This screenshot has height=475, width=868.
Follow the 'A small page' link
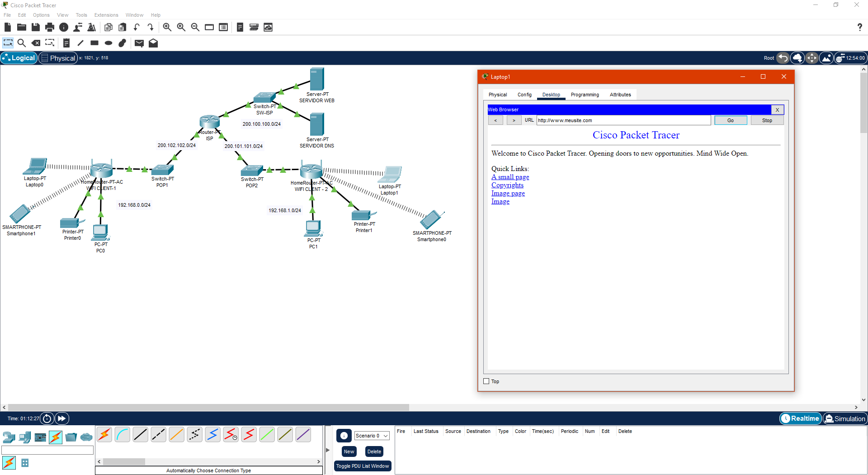click(510, 177)
